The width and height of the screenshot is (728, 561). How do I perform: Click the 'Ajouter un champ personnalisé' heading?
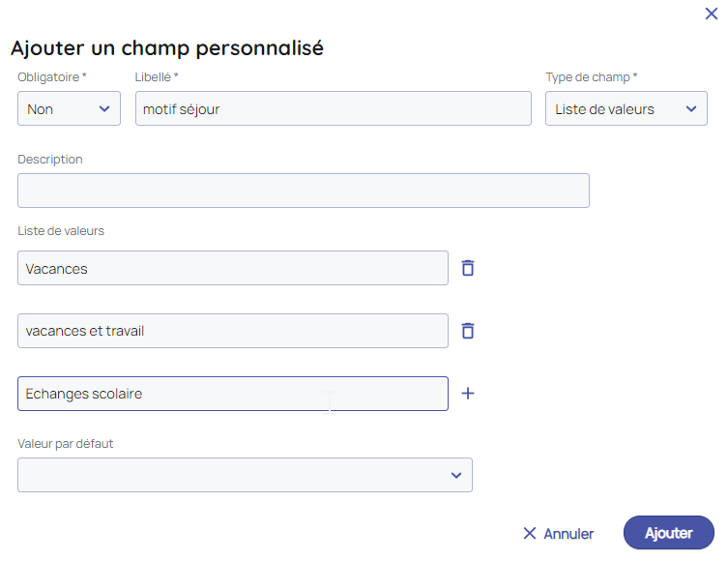coord(166,47)
